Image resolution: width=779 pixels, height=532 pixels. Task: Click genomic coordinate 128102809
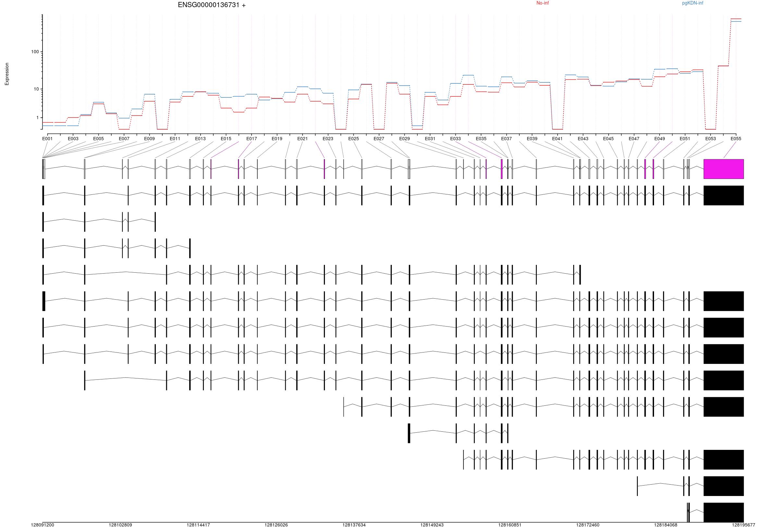pyautogui.click(x=120, y=525)
